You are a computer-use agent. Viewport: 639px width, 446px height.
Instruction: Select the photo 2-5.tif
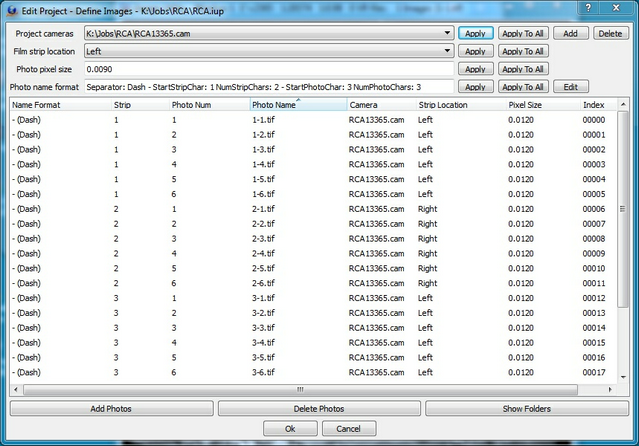point(263,268)
